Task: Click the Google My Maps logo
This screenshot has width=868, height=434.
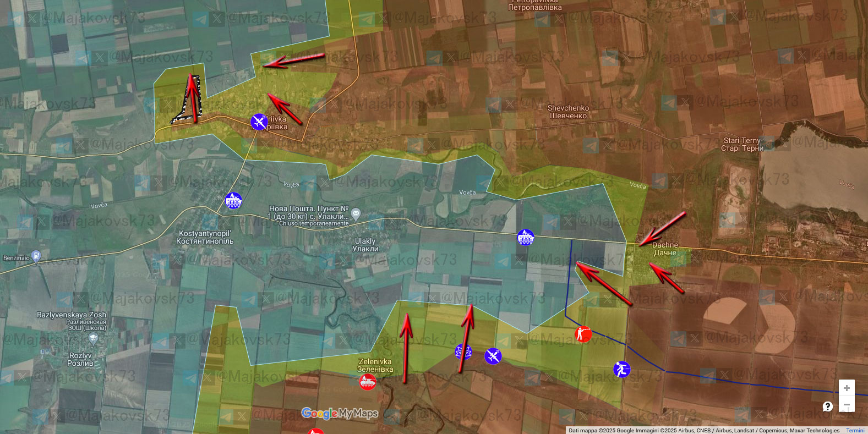Action: tap(340, 413)
